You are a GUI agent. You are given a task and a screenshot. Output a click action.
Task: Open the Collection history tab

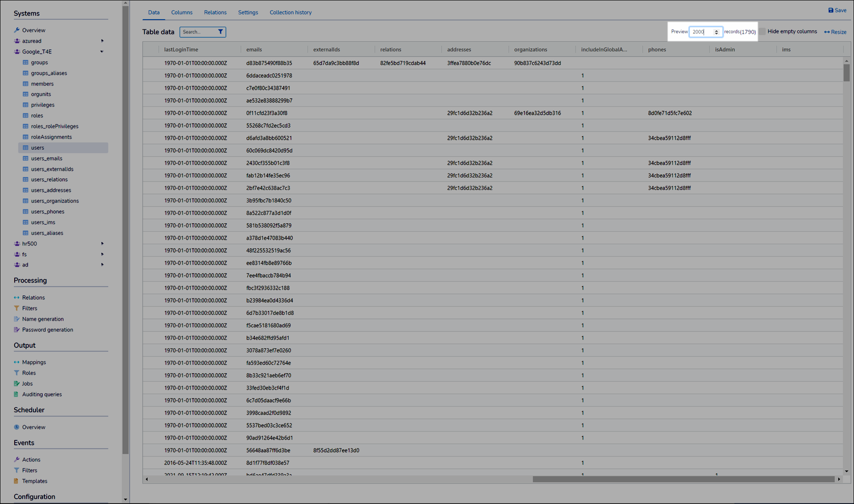(290, 12)
